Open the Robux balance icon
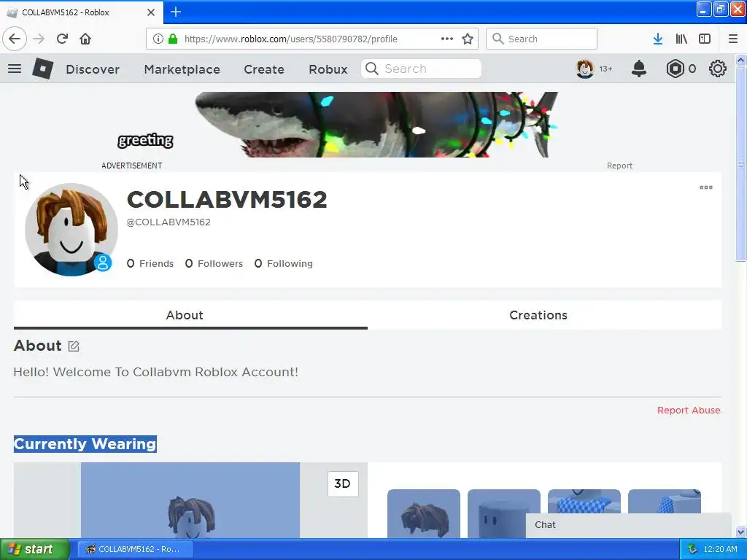Screen dimensions: 747x560 [x=675, y=69]
